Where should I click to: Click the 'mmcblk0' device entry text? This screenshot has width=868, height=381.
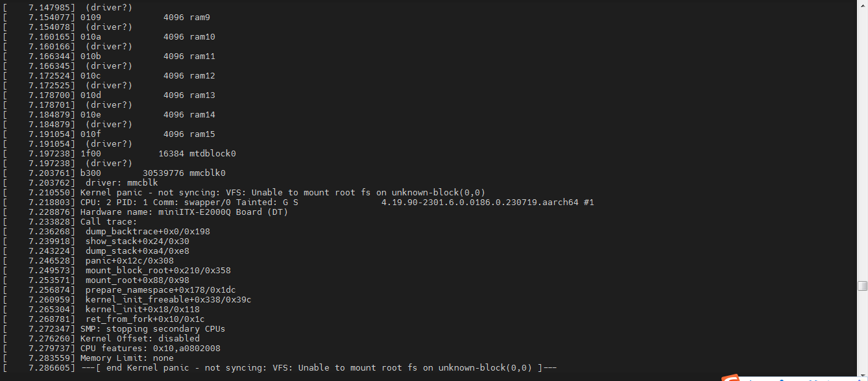[207, 173]
